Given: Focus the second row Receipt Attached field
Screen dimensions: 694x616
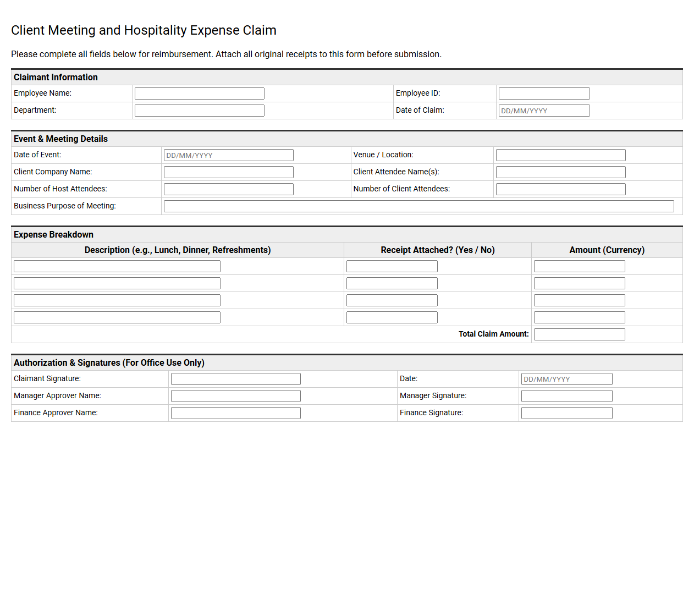Looking at the screenshot, I should (x=392, y=283).
